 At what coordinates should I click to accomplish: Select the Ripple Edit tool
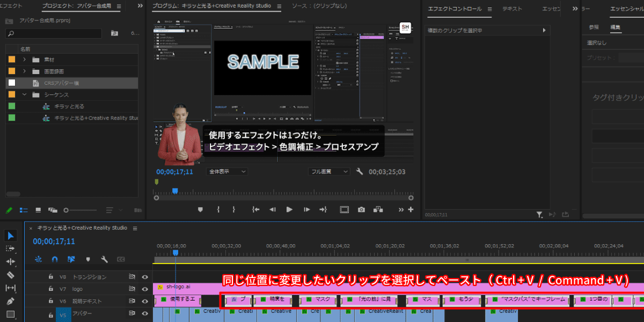tap(11, 262)
